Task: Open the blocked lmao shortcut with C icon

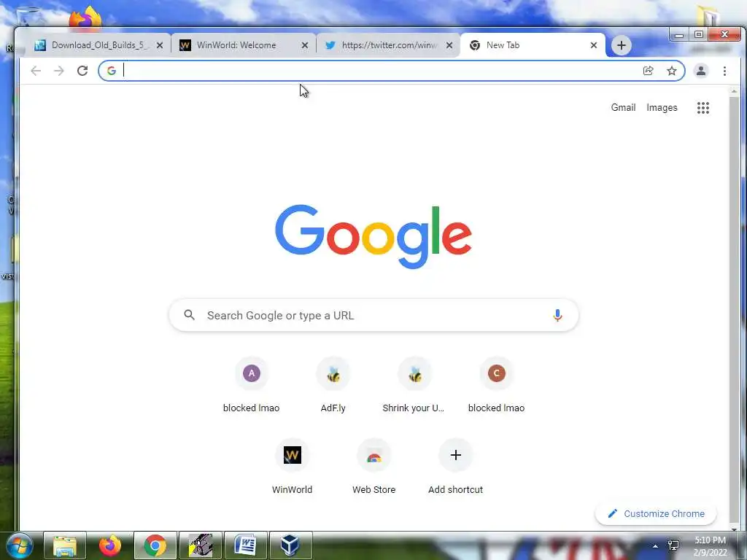Action: (x=496, y=384)
